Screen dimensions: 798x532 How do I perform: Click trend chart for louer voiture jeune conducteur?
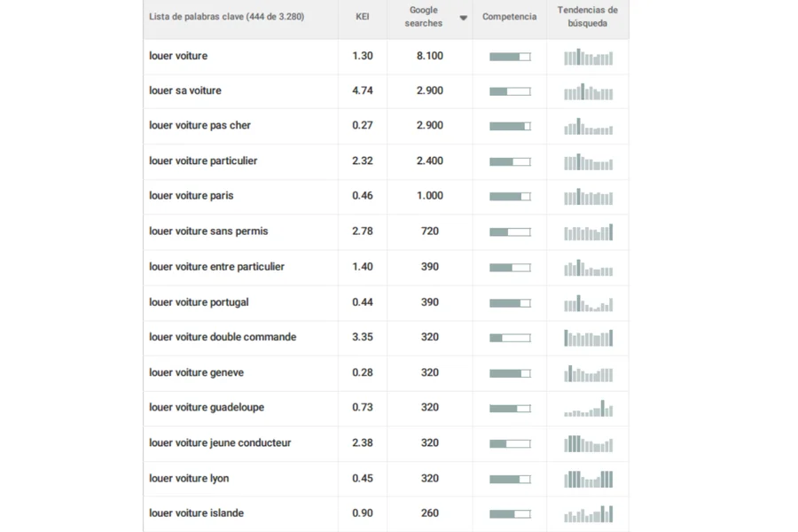pos(588,443)
